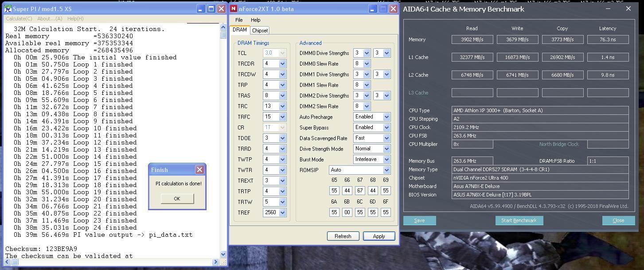Click the ROMSIP 6B value field

pos(347,212)
